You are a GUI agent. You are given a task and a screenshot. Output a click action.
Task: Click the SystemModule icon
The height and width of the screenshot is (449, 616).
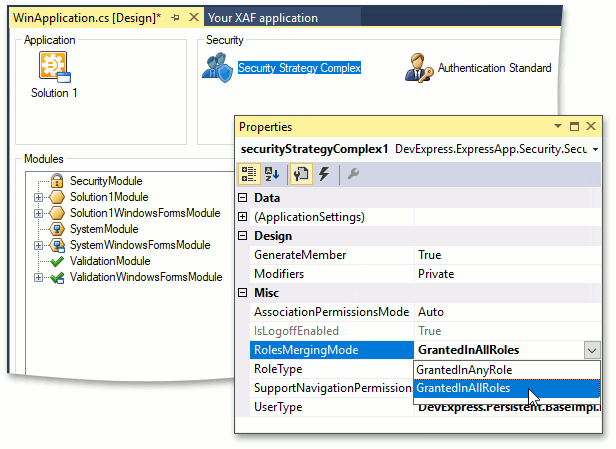(x=57, y=229)
